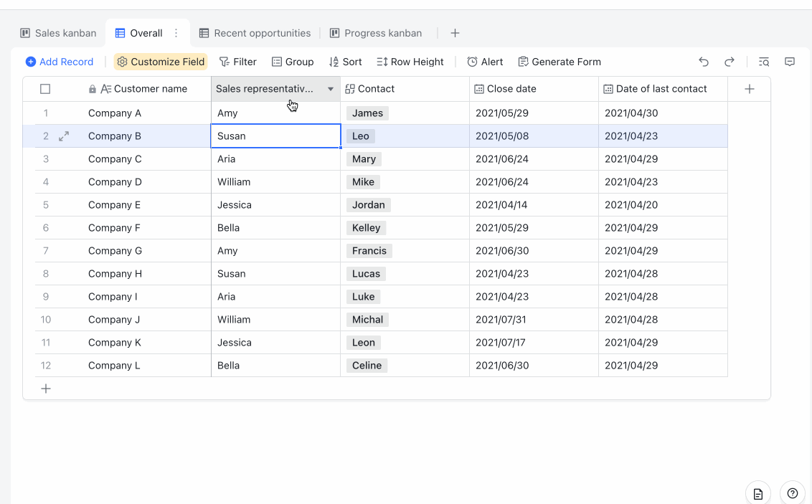Screen dimensions: 812x504
Task: Open Sales representative column dropdown arrow
Action: 331,89
